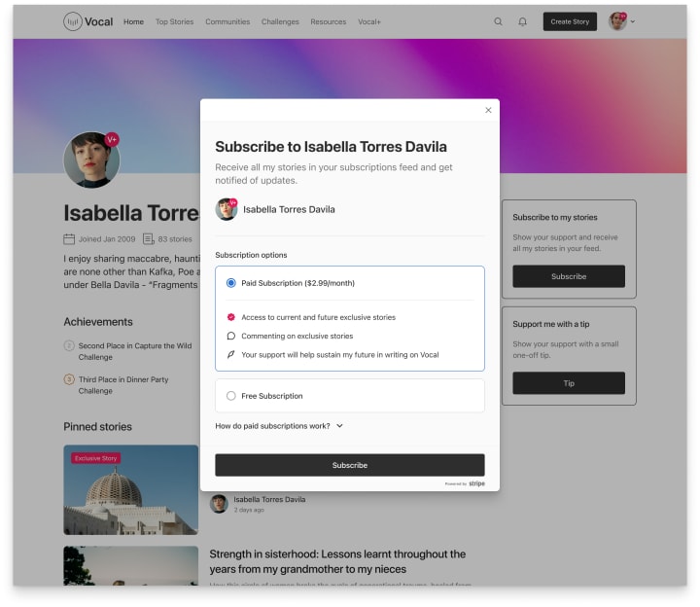This screenshot has width=700, height=607.
Task: Click the quill feather icon
Action: coord(230,355)
